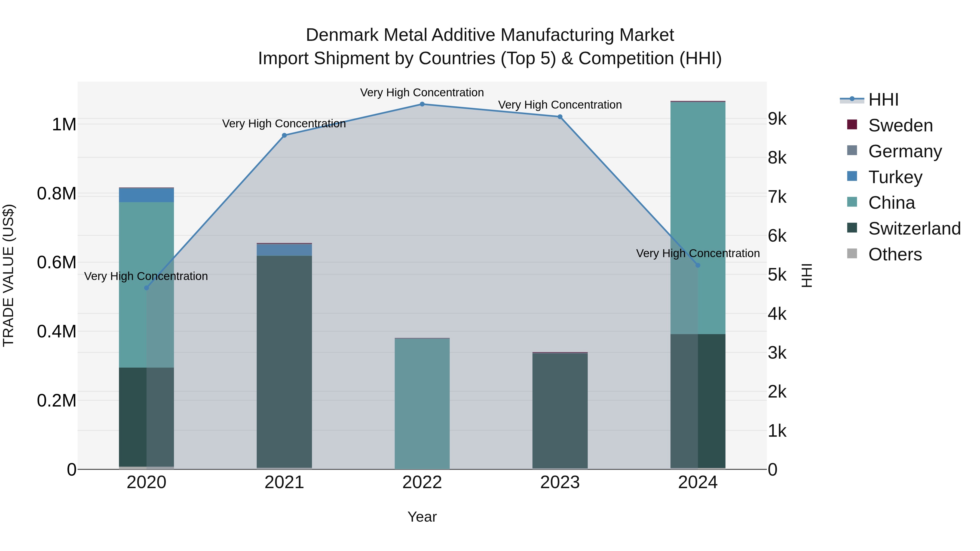Toggle the Switzerland legend entry
The height and width of the screenshot is (551, 980).
904,228
